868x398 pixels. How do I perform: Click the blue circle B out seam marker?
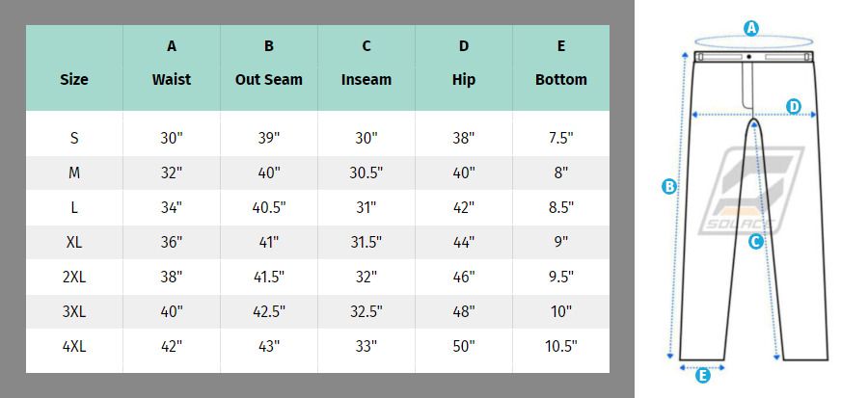click(668, 187)
